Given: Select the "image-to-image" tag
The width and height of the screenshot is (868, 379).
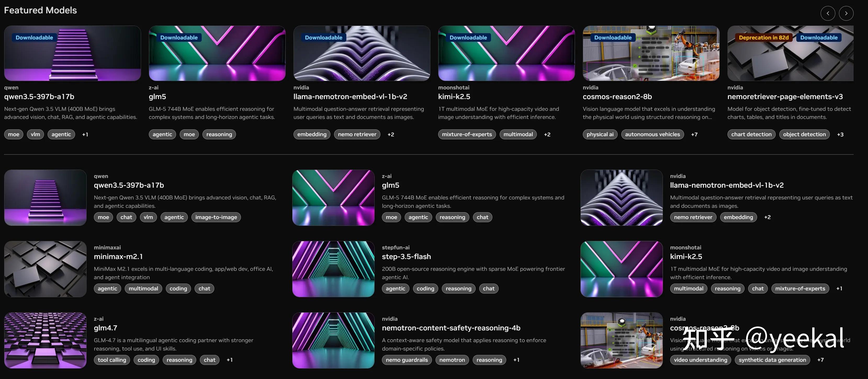Looking at the screenshot, I should 216,217.
